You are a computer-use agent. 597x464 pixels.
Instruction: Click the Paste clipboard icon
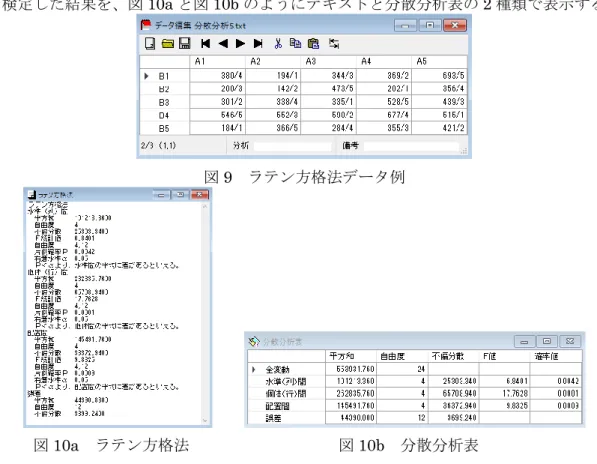pos(313,43)
